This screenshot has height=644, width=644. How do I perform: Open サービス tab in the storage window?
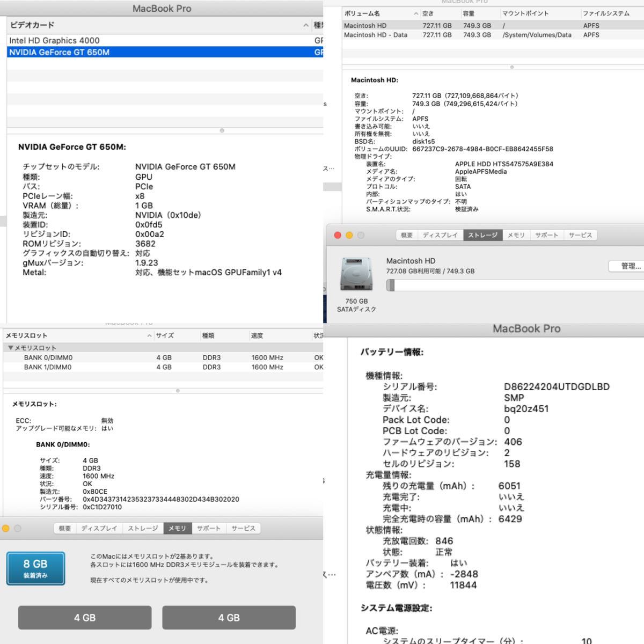click(580, 235)
